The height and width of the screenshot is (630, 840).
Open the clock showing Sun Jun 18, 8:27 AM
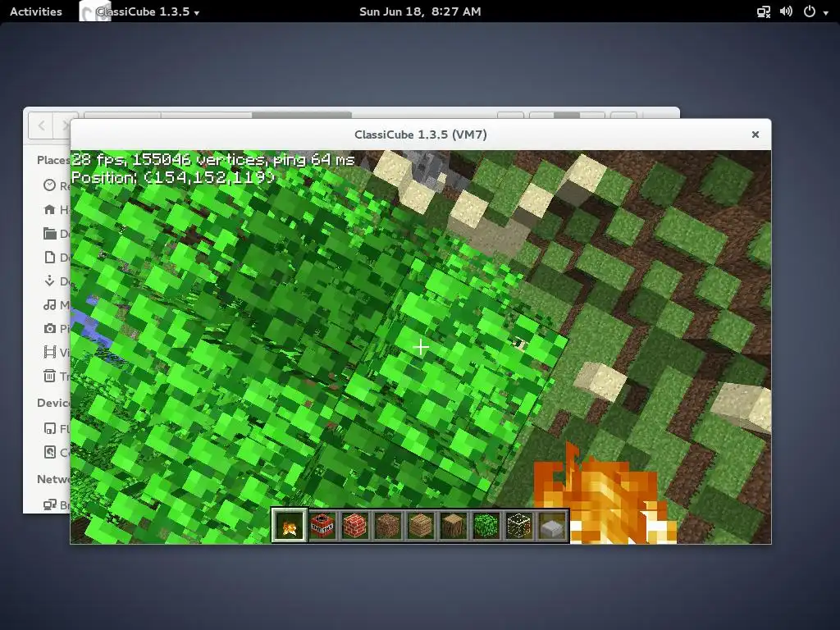coord(420,11)
